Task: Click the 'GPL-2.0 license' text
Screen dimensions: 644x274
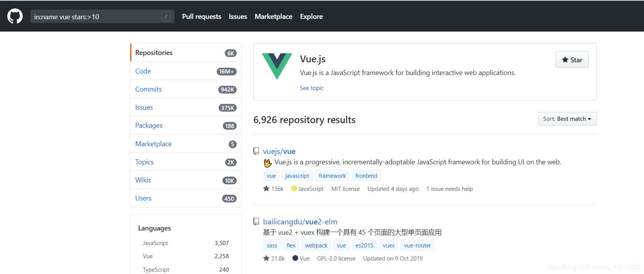Action: pyautogui.click(x=336, y=259)
